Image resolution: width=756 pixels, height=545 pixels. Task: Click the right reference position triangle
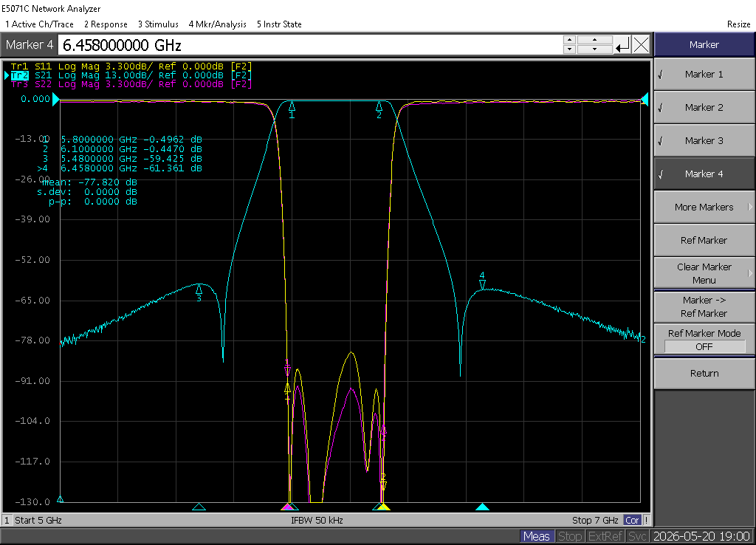click(x=645, y=100)
